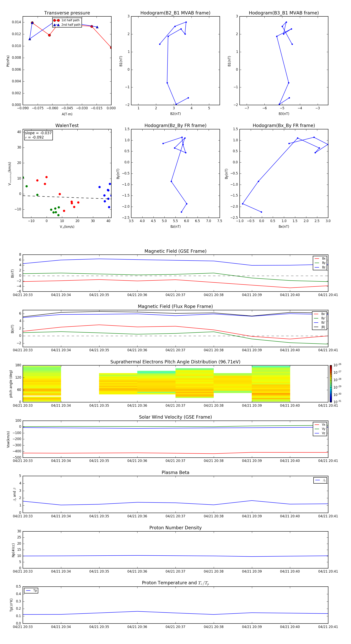
Task: Click the 'Vz' velocity legend entry
Action: click(320, 433)
